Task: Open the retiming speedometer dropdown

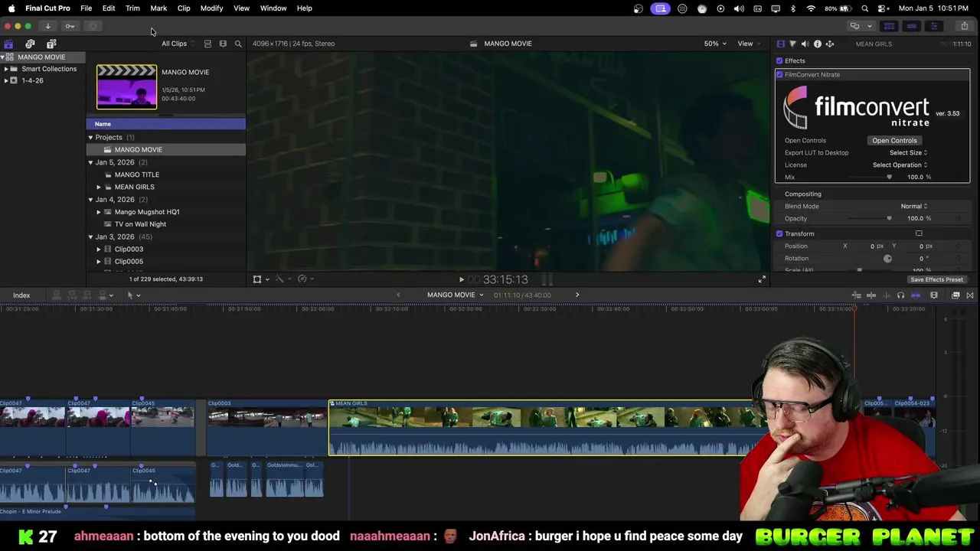Action: coord(305,279)
